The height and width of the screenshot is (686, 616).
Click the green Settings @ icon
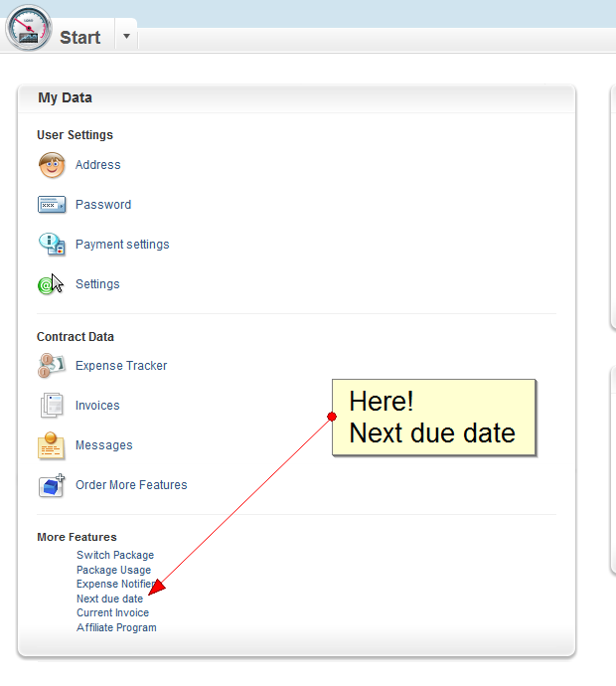pyautogui.click(x=47, y=285)
